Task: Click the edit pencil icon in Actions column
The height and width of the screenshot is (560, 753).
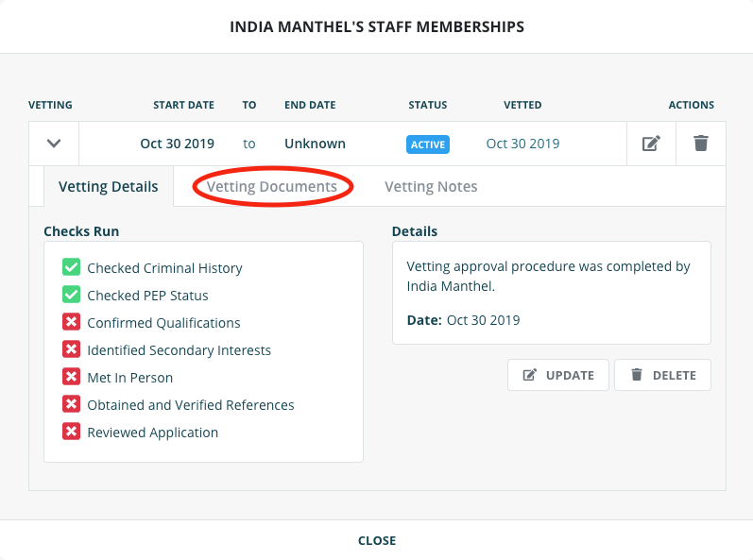Action: coord(651,144)
